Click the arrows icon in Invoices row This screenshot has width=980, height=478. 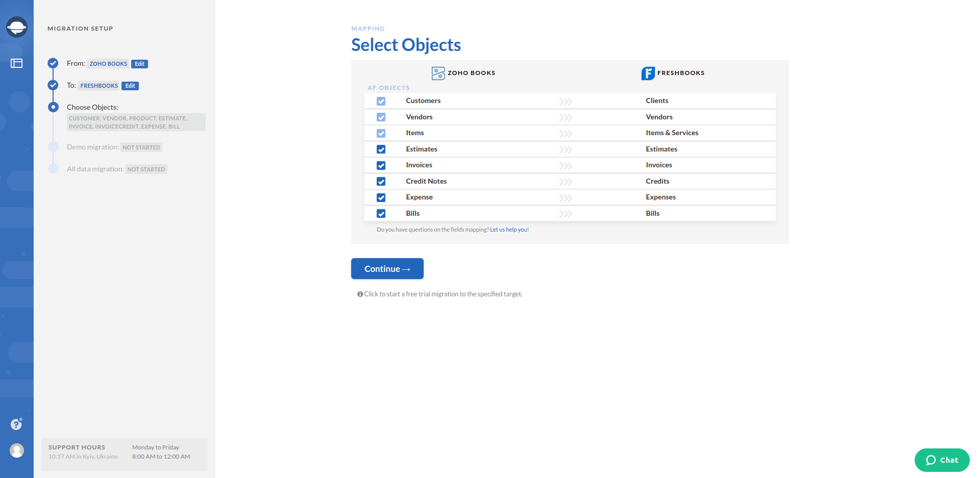(x=565, y=166)
